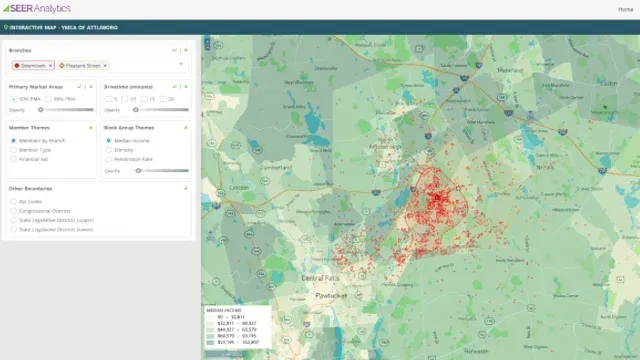This screenshot has width=640, height=360.
Task: Remove the Downtown branch chip
Action: point(50,65)
